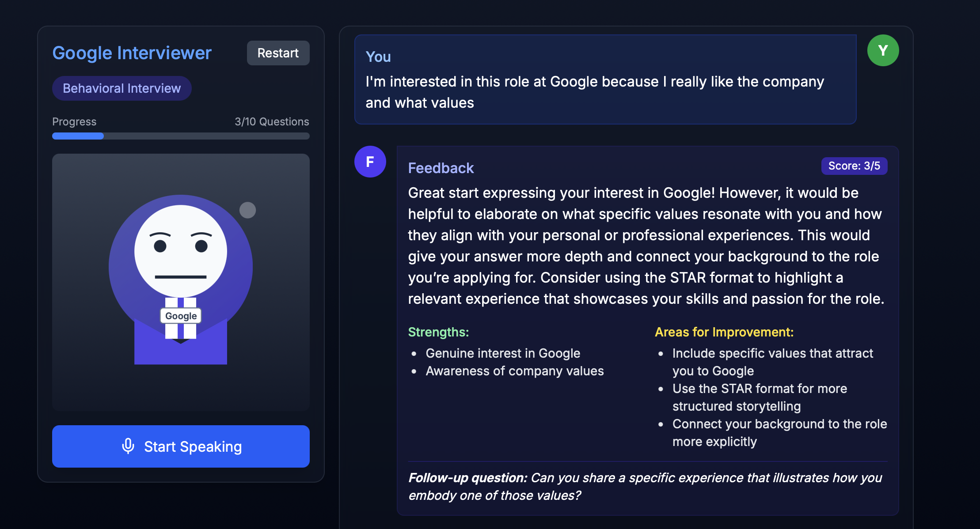This screenshot has width=980, height=529.
Task: Click your message bubble labeled You
Action: 605,79
